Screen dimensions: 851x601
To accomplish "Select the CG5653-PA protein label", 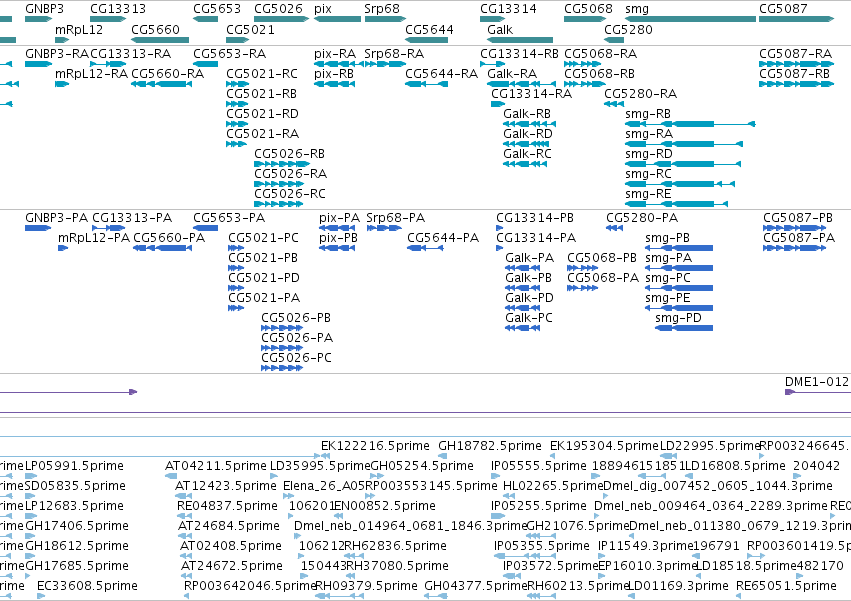I will click(x=229, y=218).
